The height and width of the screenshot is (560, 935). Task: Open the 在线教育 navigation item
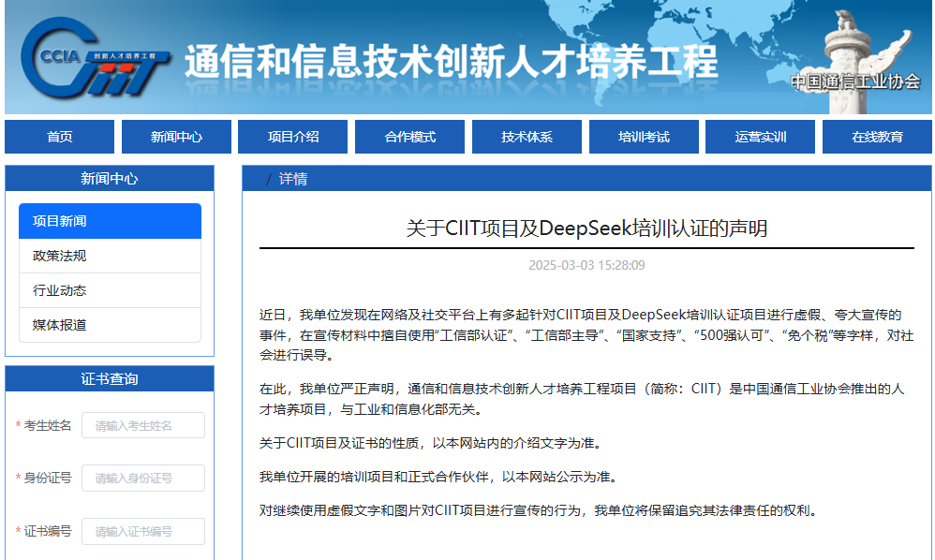877,137
